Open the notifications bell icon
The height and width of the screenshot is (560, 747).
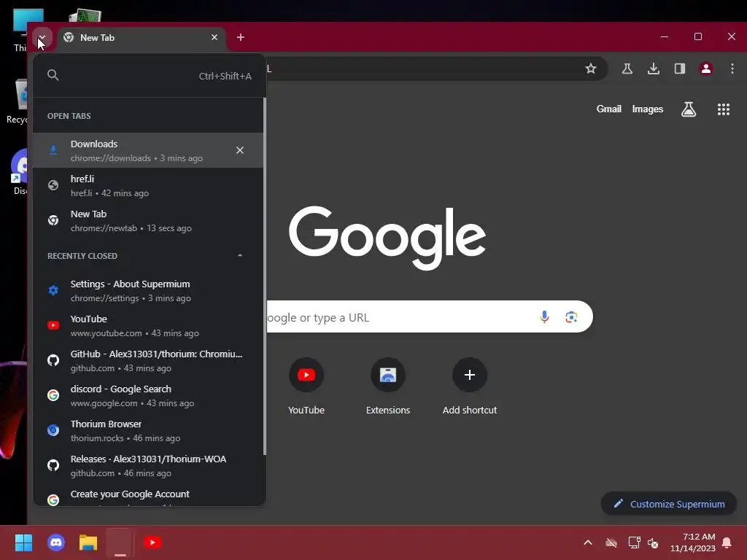tap(727, 542)
